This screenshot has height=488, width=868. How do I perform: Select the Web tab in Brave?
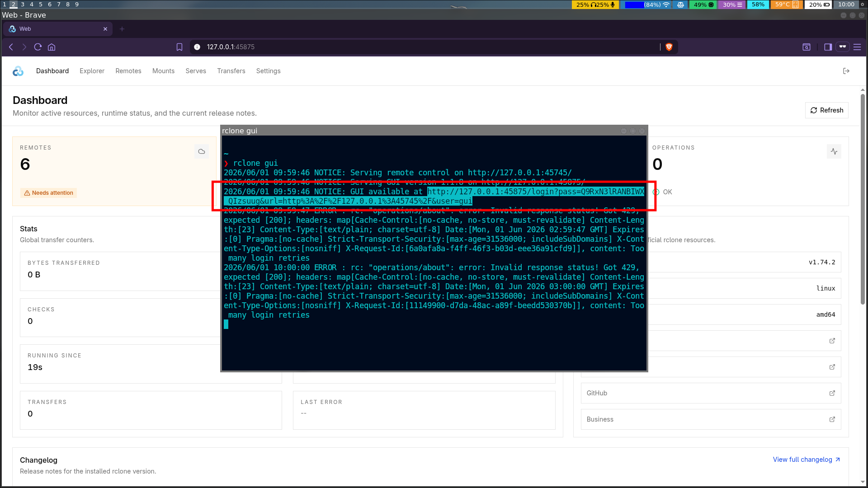click(58, 29)
